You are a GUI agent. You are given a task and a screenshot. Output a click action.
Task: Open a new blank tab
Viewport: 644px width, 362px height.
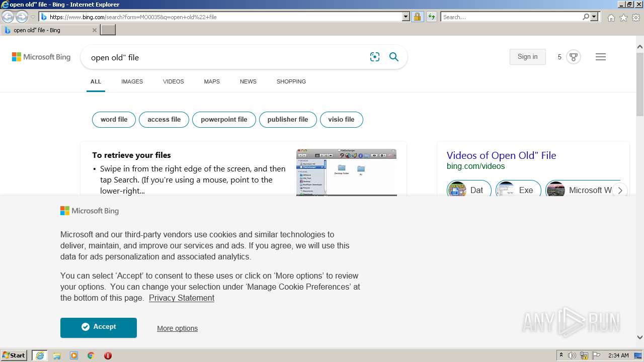tap(108, 30)
